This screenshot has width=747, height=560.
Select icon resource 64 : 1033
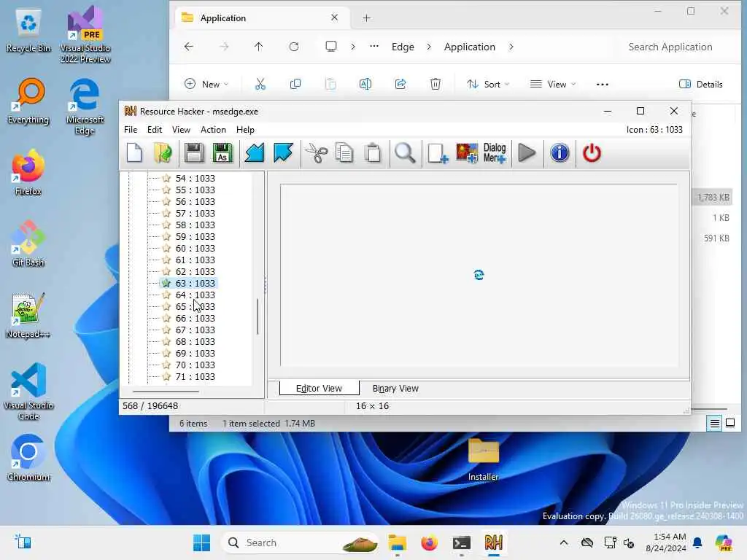pos(195,295)
